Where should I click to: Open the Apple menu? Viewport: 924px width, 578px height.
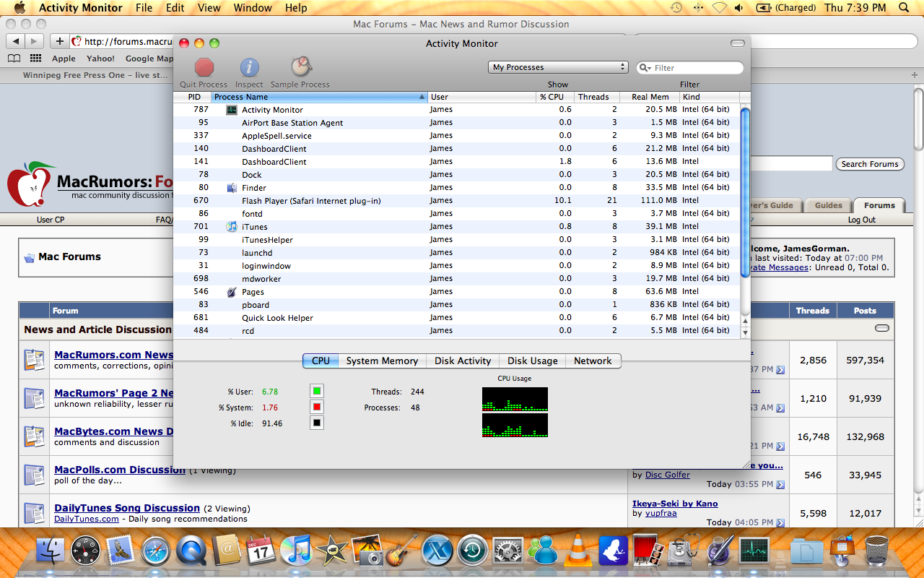pos(19,8)
